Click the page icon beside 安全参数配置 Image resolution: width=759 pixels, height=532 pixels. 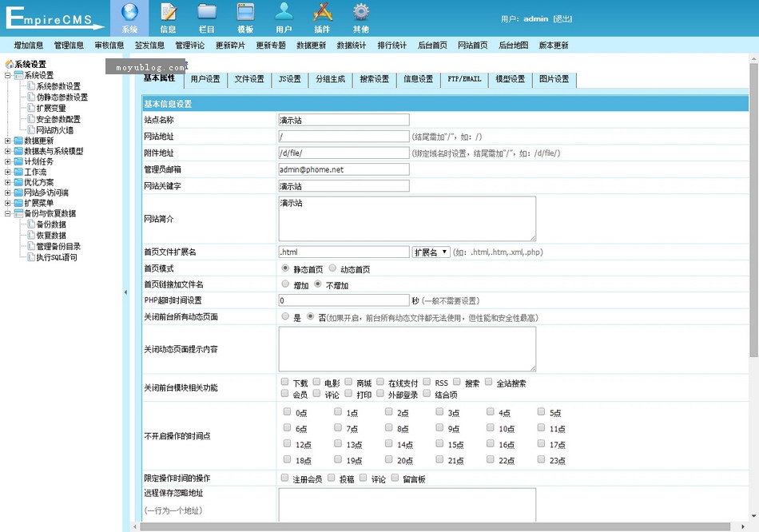[31, 119]
